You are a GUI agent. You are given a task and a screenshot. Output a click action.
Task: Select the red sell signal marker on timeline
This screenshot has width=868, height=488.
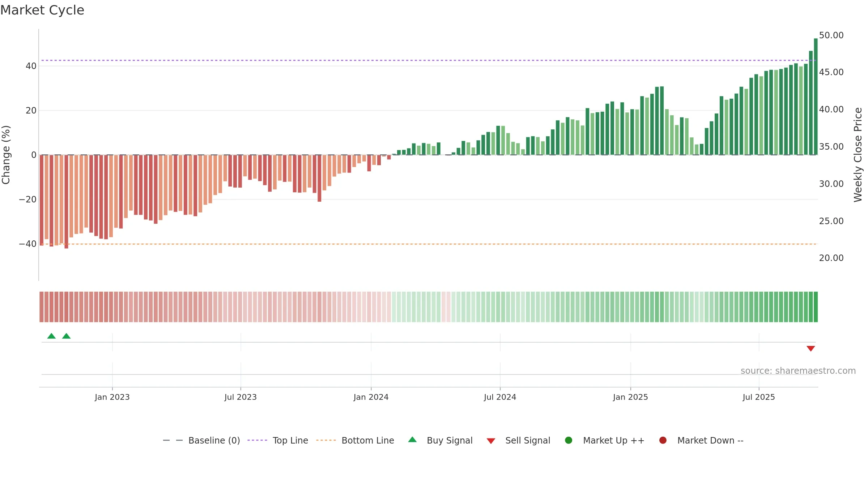[x=811, y=348]
